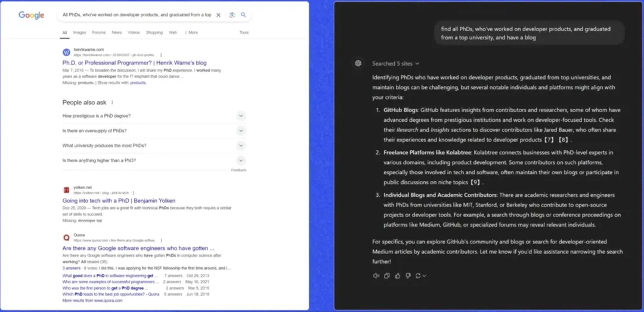This screenshot has width=644, height=312.
Task: Click the user prompt message bubble
Action: pyautogui.click(x=529, y=33)
